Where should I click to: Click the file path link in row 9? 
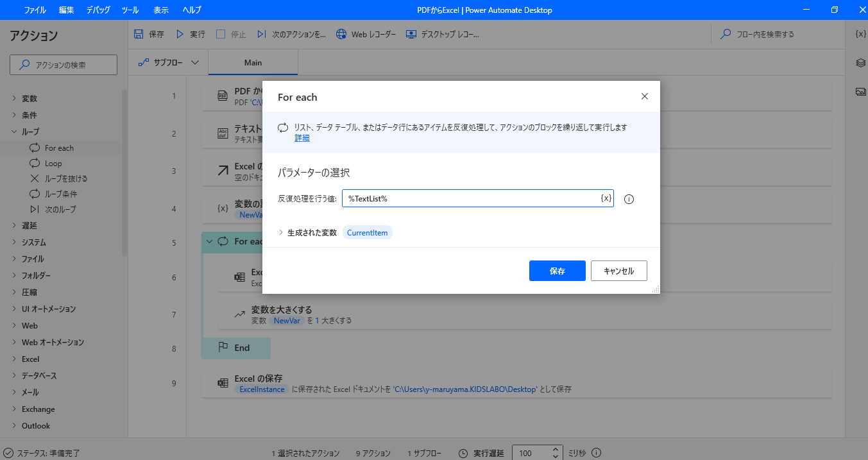465,389
